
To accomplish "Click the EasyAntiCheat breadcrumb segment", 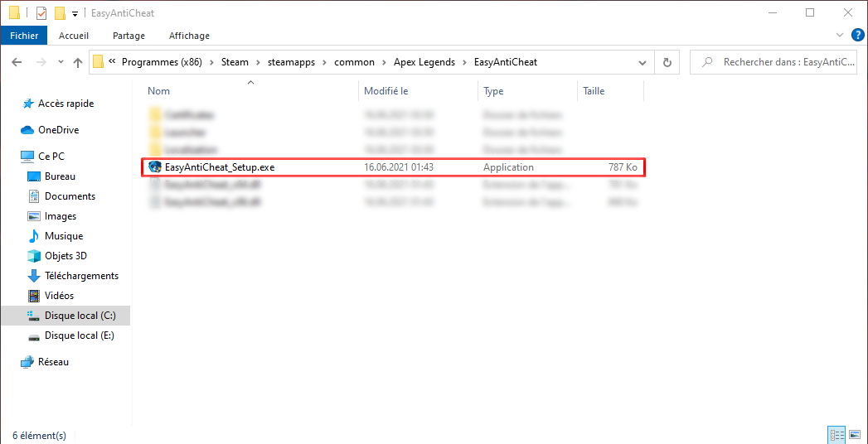I will pos(506,62).
